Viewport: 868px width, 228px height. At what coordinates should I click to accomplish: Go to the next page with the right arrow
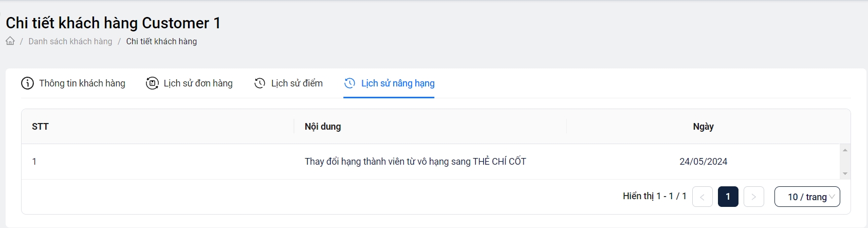753,197
